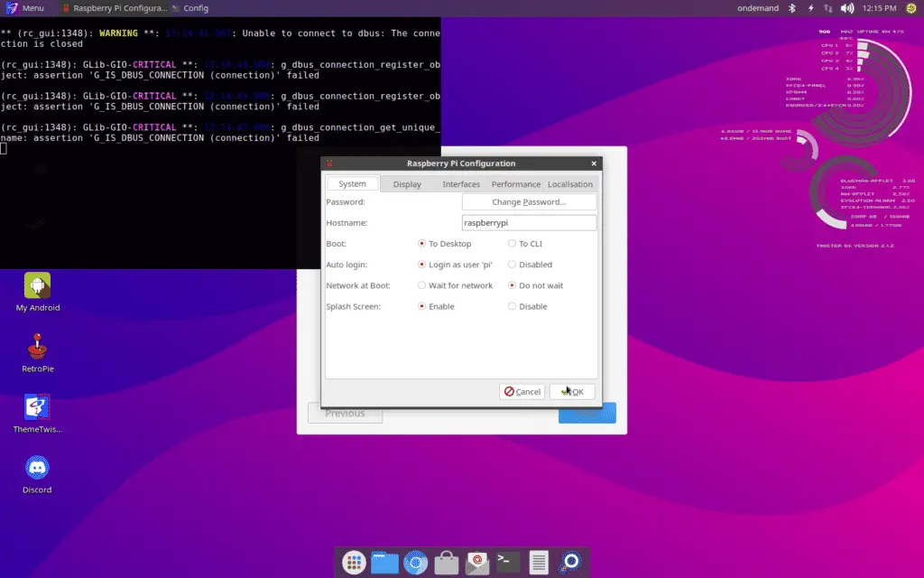
Task: Click the blue button in background wizard
Action: pyautogui.click(x=587, y=414)
